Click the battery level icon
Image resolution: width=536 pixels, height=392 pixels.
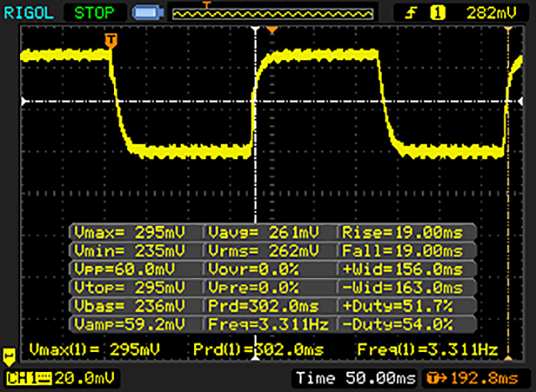coord(148,13)
